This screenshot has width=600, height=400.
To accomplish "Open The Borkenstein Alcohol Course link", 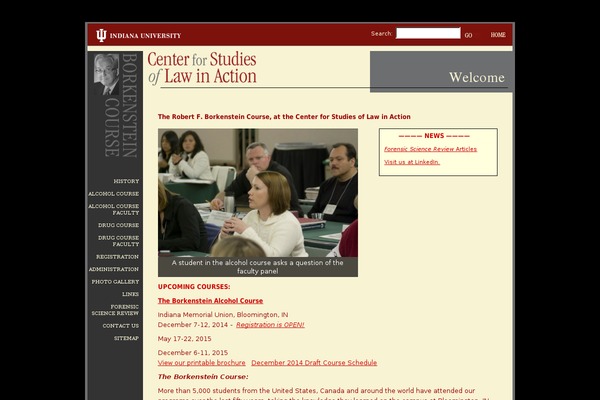I will click(210, 300).
